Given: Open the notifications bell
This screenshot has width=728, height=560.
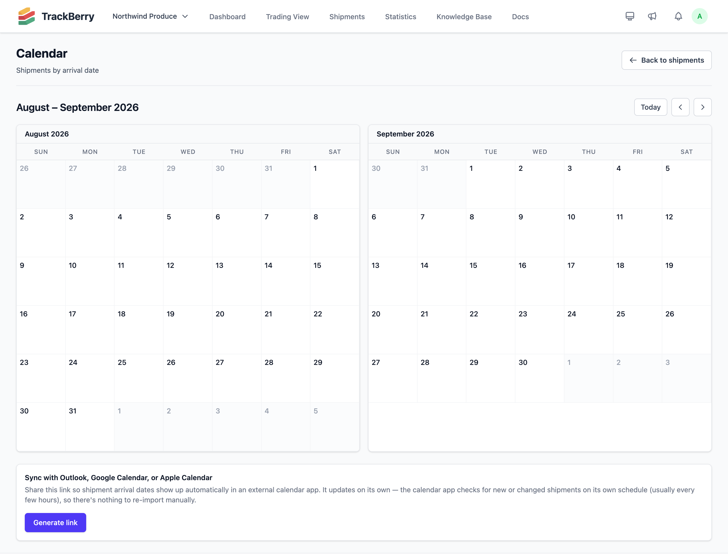Looking at the screenshot, I should 678,16.
